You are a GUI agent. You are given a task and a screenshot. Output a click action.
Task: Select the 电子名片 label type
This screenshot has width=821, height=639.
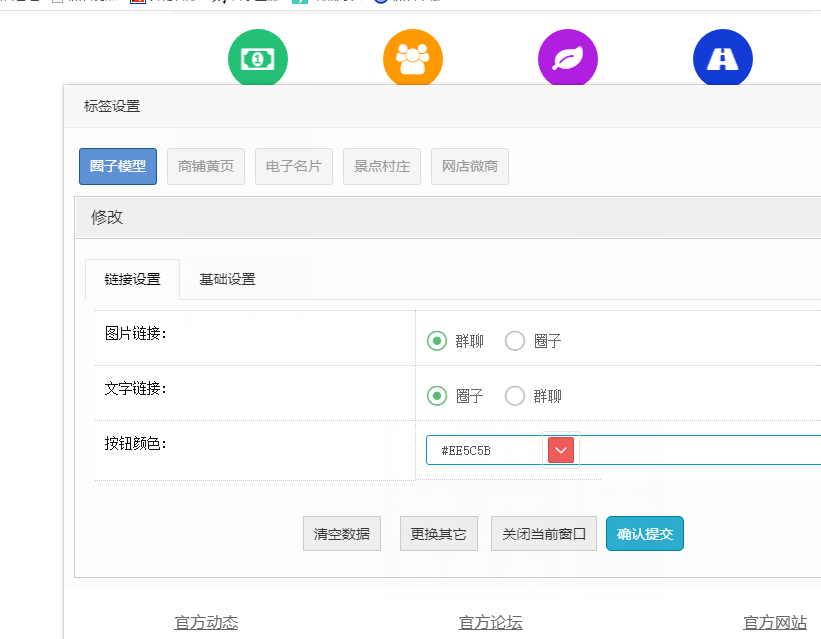coord(294,166)
